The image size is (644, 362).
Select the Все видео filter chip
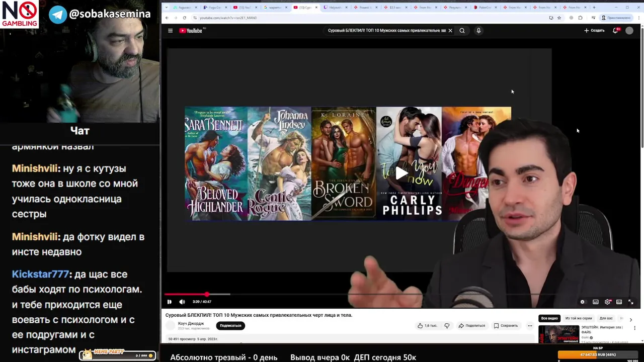tap(549, 318)
